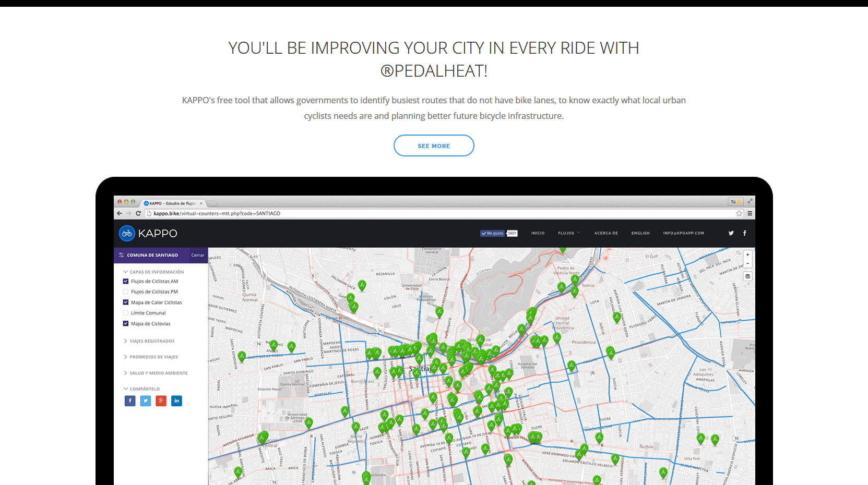
Task: Click the browser forward arrow
Action: [129, 213]
